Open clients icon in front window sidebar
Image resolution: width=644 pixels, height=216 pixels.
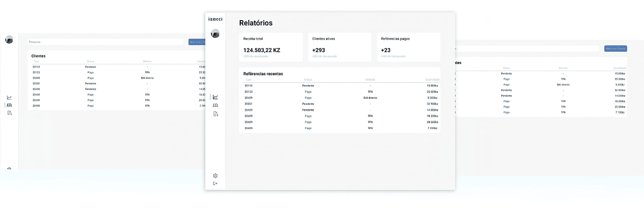pyautogui.click(x=215, y=105)
